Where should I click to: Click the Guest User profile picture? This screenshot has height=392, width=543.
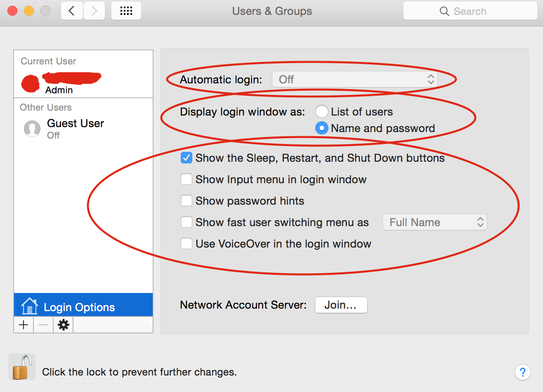point(32,128)
